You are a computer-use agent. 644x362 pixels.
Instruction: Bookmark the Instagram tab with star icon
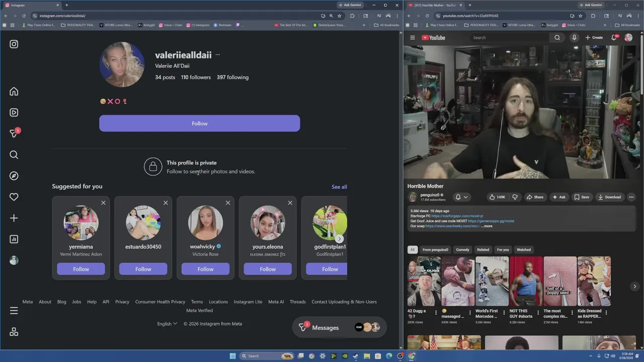click(340, 16)
